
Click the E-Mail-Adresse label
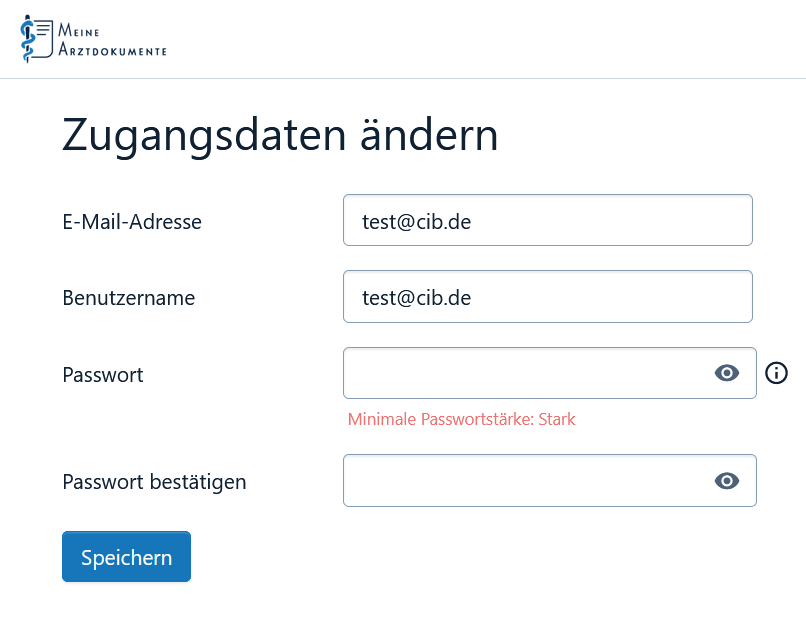pos(132,222)
